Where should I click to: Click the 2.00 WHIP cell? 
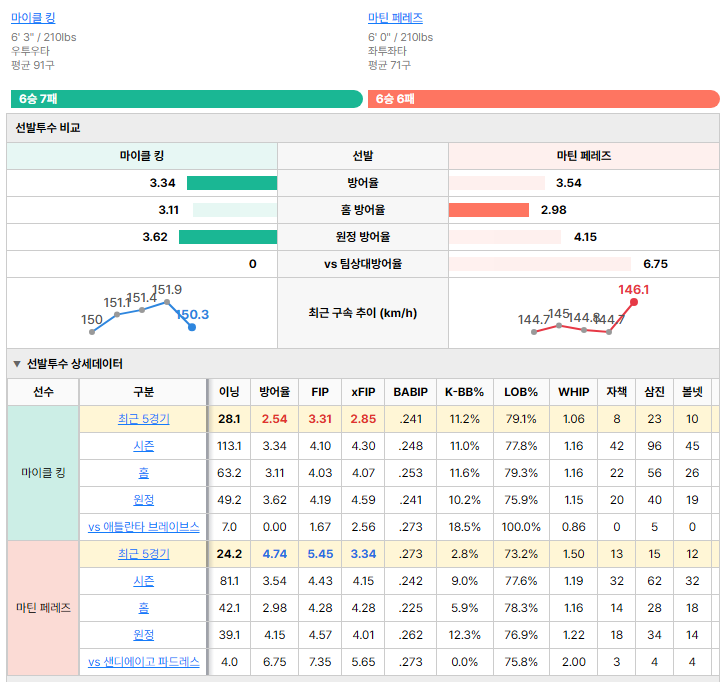click(x=574, y=662)
